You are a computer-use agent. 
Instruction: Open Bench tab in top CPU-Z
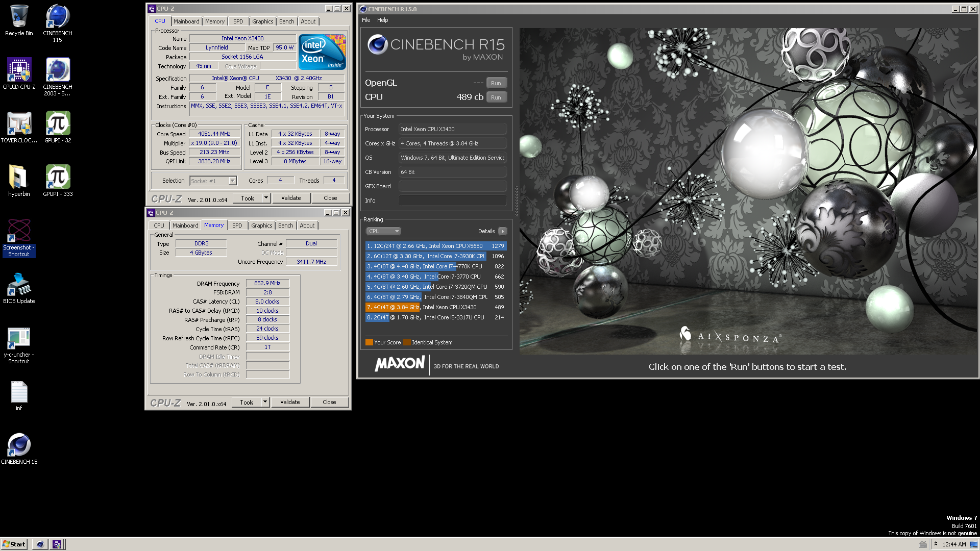tap(287, 21)
